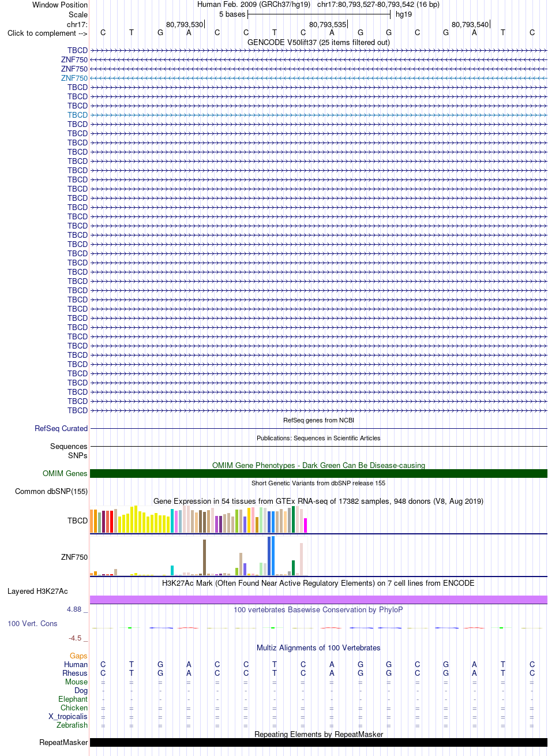Click the light-blue TBCD transcript label
548x756 pixels.
[x=77, y=115]
